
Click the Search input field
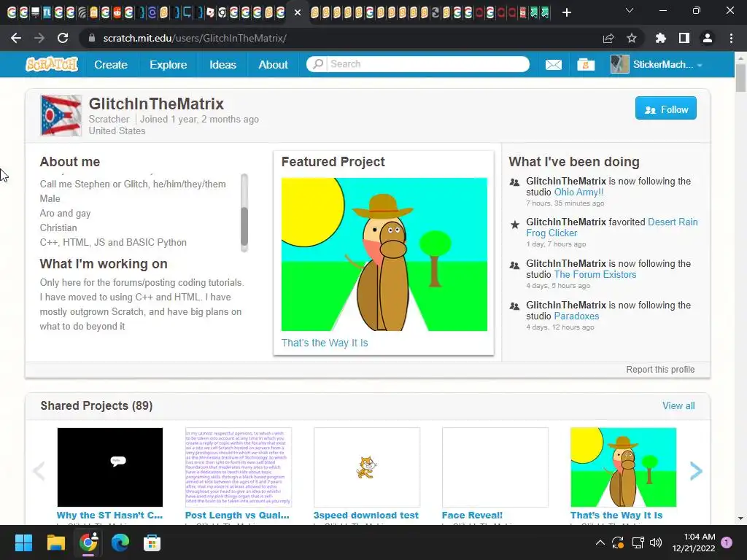tap(418, 64)
